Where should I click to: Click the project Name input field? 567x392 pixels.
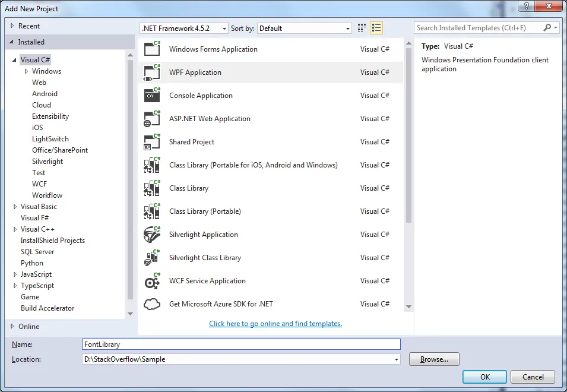[x=241, y=344]
